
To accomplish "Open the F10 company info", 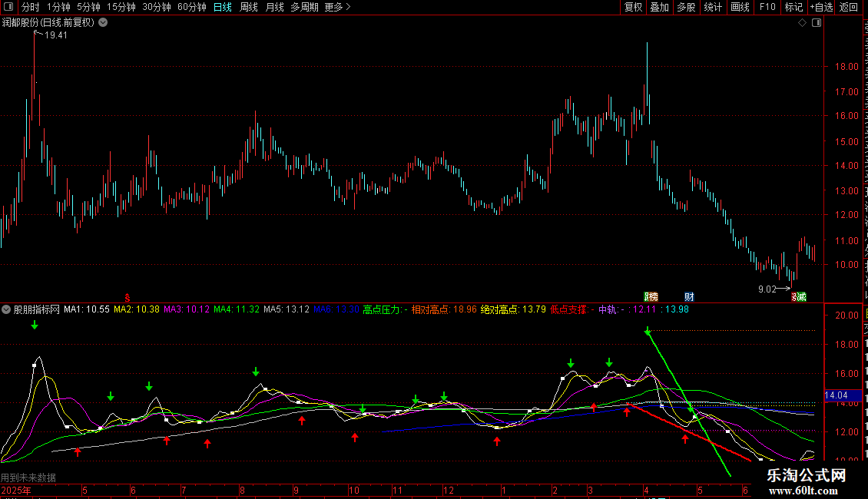I will click(x=767, y=7).
